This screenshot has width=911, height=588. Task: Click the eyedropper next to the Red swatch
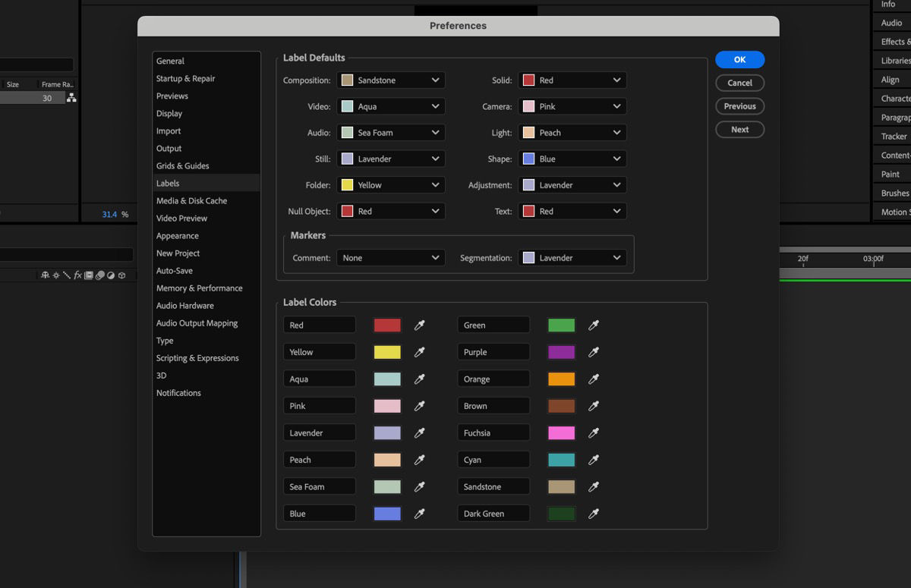pos(419,325)
